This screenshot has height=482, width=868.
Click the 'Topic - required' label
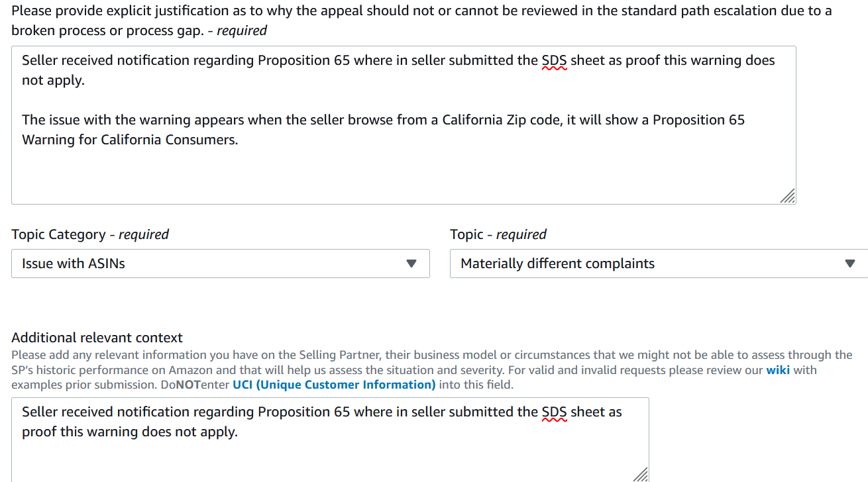tap(498, 234)
